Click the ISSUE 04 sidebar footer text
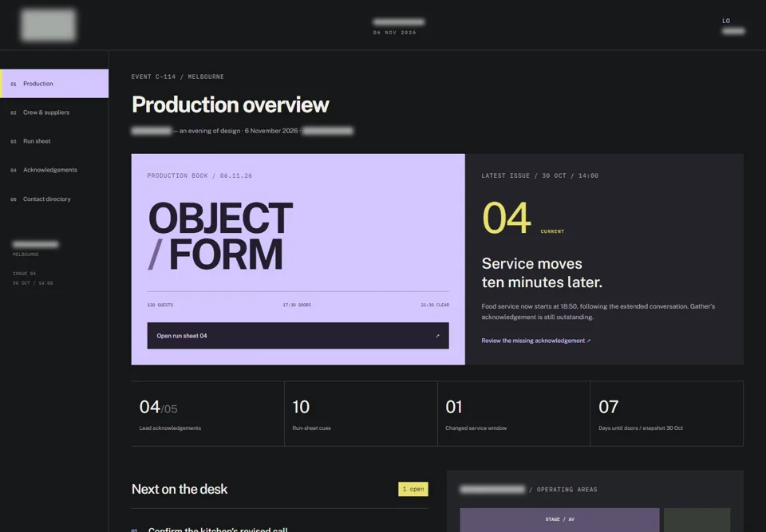Viewport: 766px width, 532px height. point(24,274)
